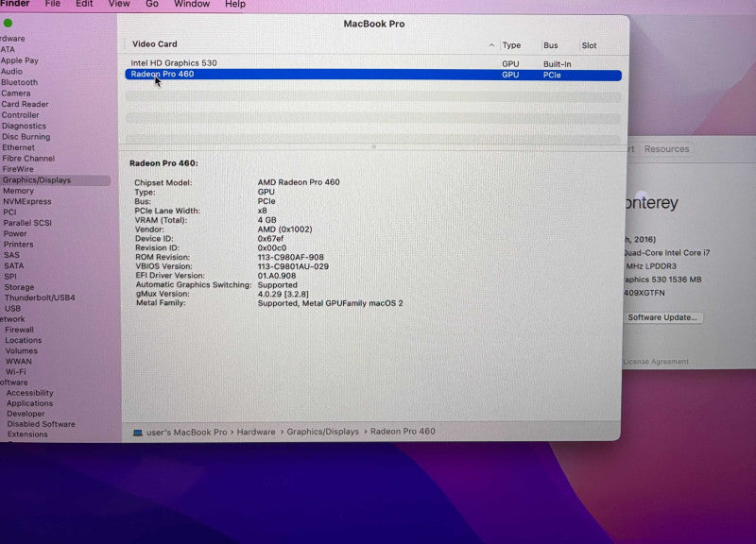The image size is (756, 544).
Task: Click the AMD Radeon Pro 460 chipset value
Action: click(x=299, y=182)
